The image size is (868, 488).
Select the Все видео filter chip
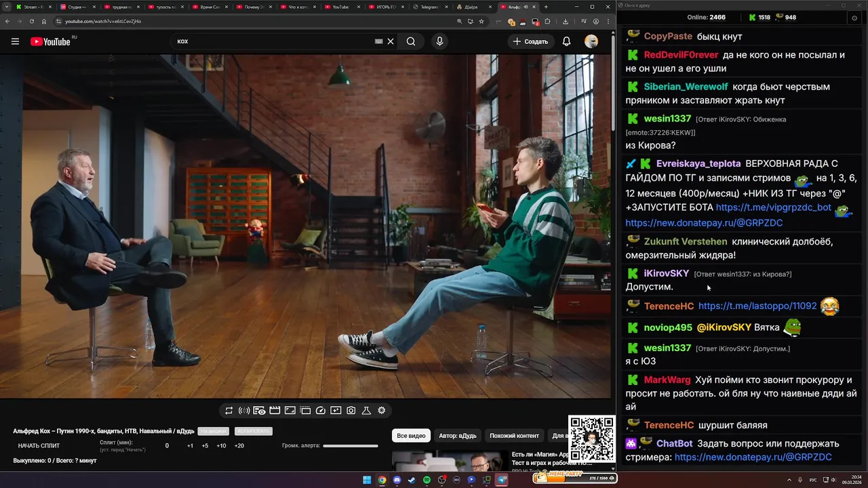[411, 436]
